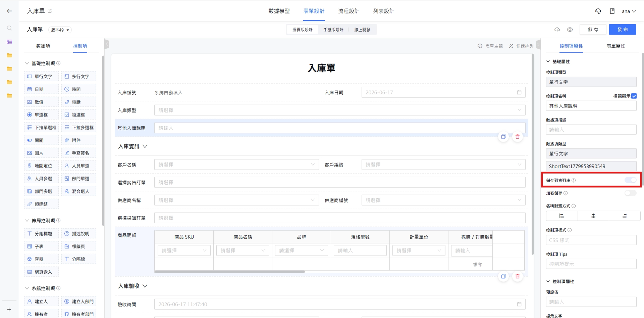Copy the 商品明細 sub-table

coord(503,276)
